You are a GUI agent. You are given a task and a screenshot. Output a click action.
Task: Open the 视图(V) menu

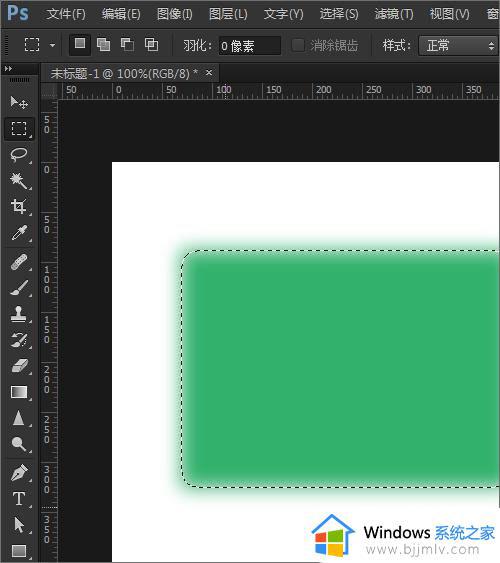click(450, 14)
